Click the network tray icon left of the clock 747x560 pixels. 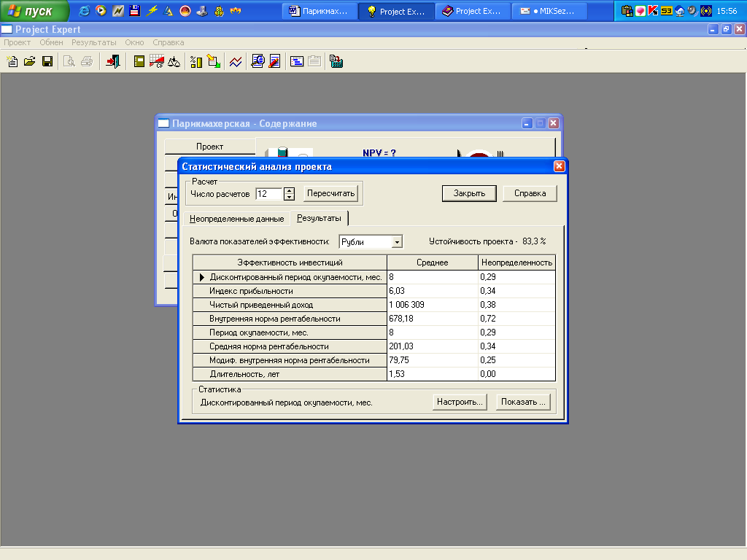pos(706,10)
